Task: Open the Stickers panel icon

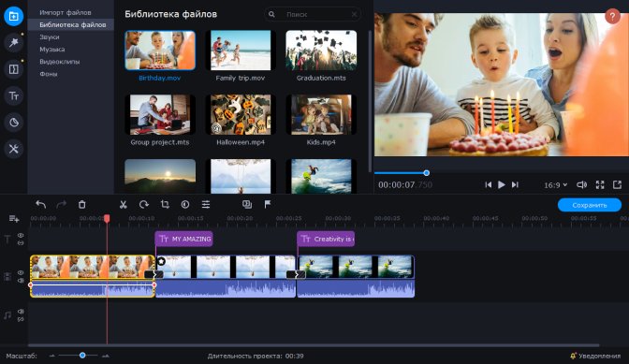Action: coord(14,123)
